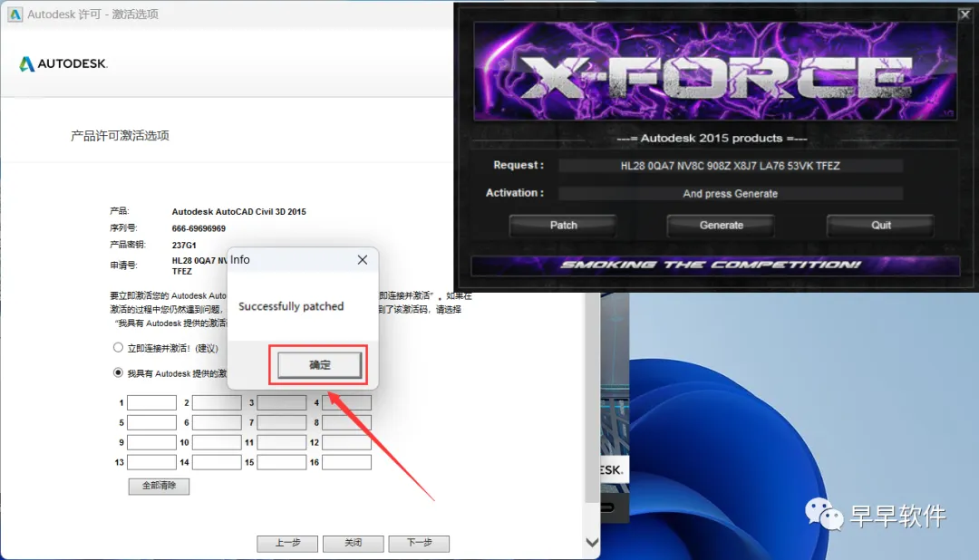Click product key 237G1 text
The image size is (979, 560).
click(x=183, y=246)
